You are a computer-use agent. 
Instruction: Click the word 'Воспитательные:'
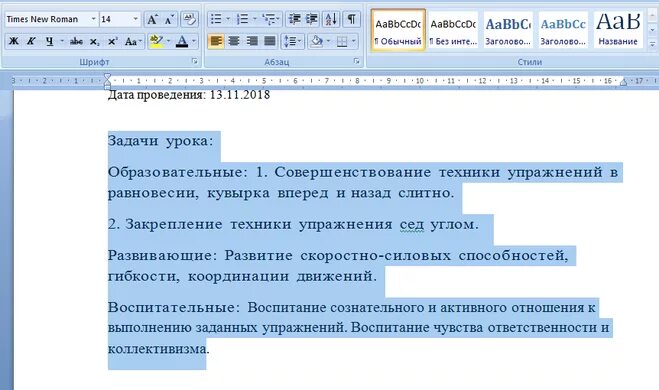pyautogui.click(x=174, y=307)
